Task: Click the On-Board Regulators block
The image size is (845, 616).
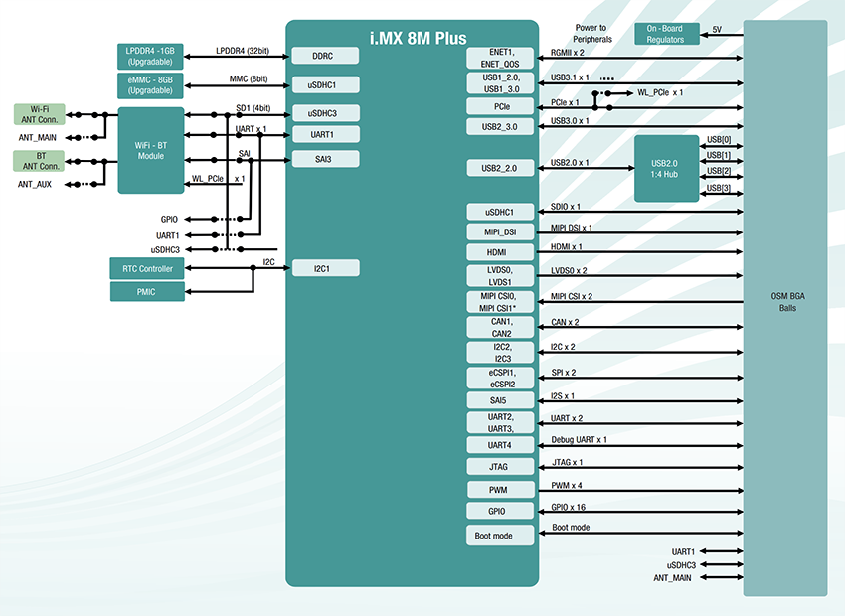Action: pos(667,32)
